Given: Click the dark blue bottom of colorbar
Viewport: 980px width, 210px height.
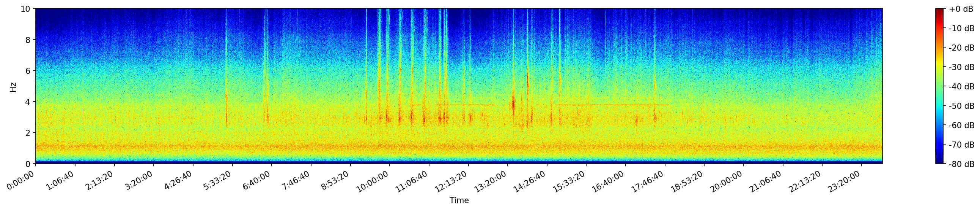Looking at the screenshot, I should (x=940, y=161).
